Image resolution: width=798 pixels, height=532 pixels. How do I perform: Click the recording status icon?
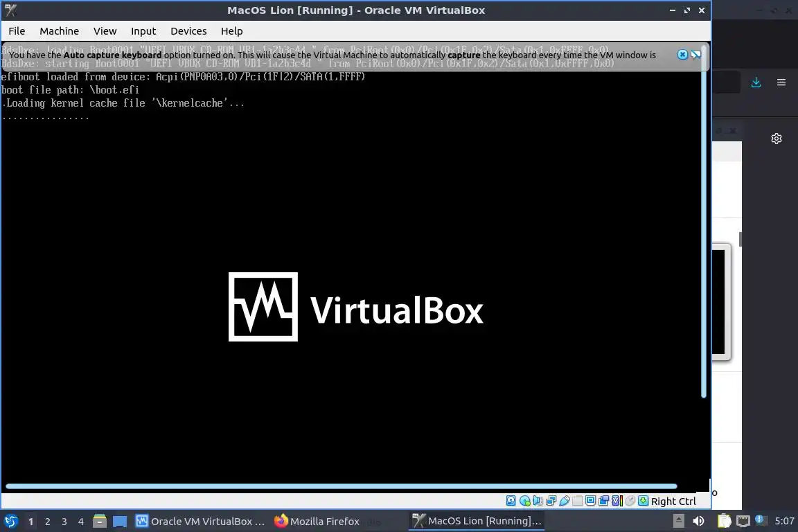pos(603,501)
